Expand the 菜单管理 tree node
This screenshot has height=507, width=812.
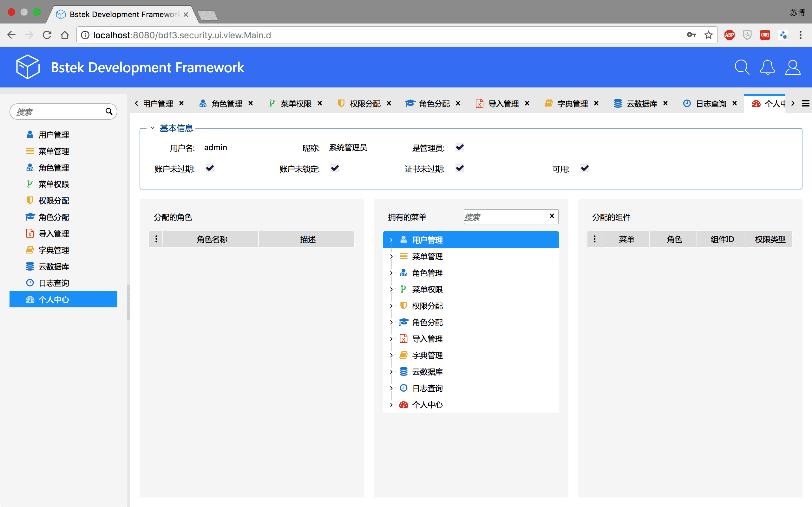click(x=391, y=257)
